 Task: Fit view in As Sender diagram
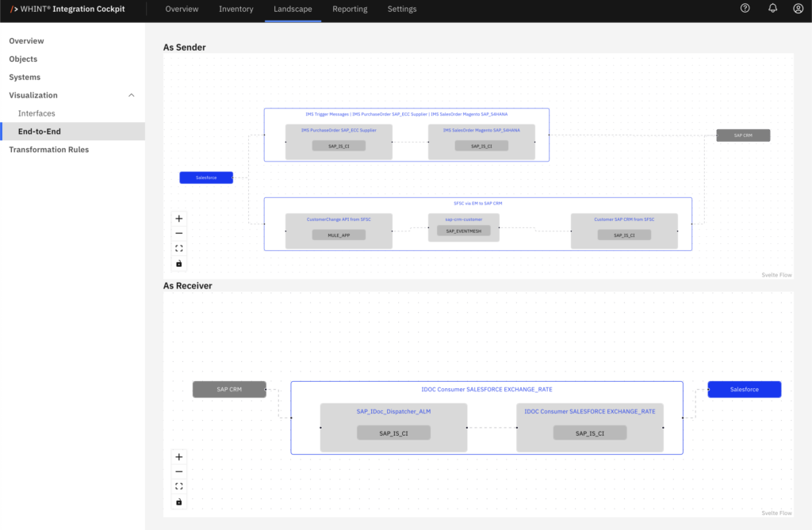tap(179, 248)
